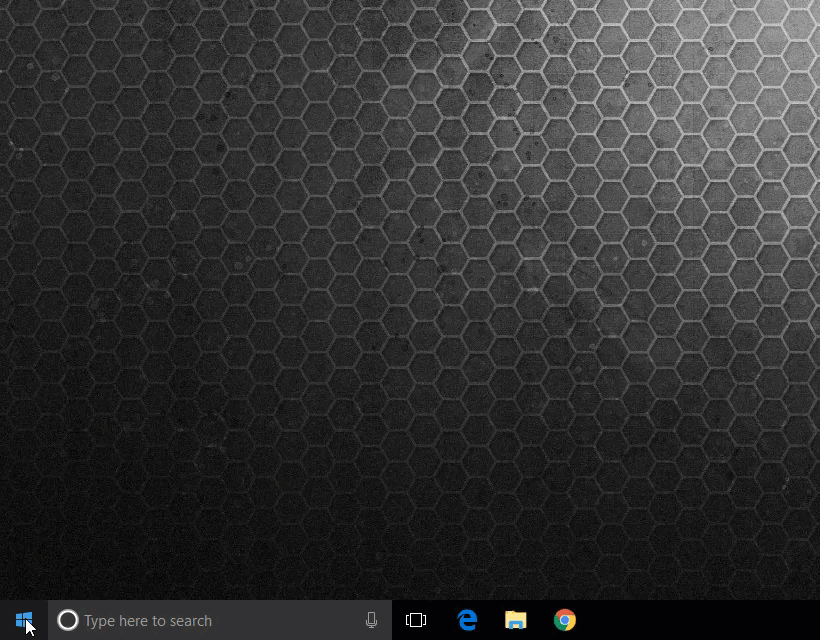Focus the 'Type here to search' field

[220, 620]
